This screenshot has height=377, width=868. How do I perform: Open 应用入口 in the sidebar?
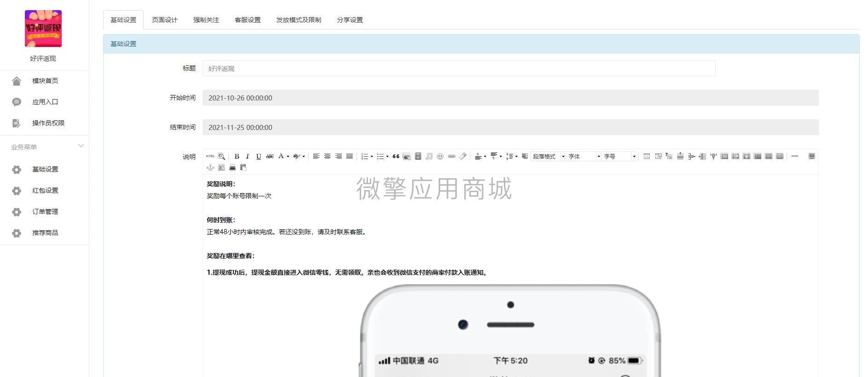pyautogui.click(x=45, y=102)
